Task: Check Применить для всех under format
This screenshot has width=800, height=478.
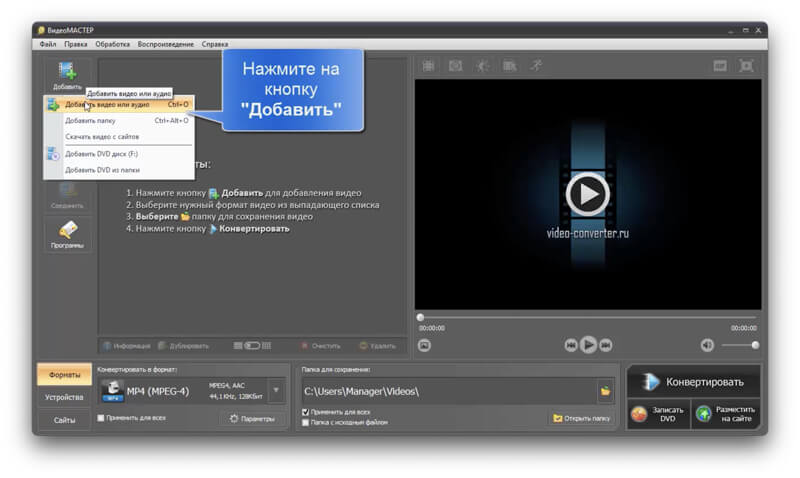Action: (x=101, y=418)
